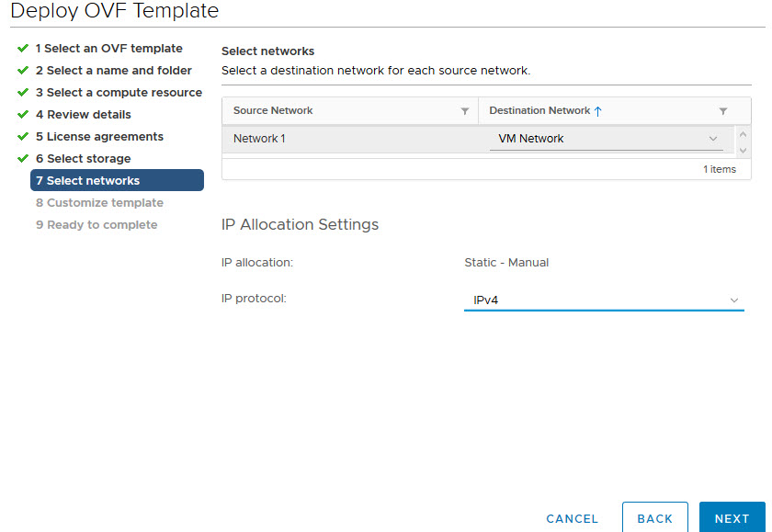The height and width of the screenshot is (532, 772).
Task: Cancel the Deploy OVF Template wizard
Action: pos(572,518)
